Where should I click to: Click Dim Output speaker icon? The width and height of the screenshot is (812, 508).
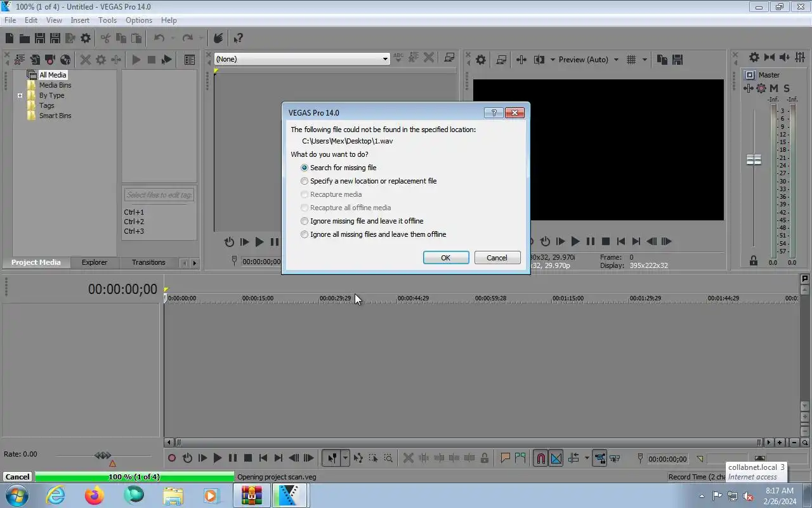(x=785, y=57)
